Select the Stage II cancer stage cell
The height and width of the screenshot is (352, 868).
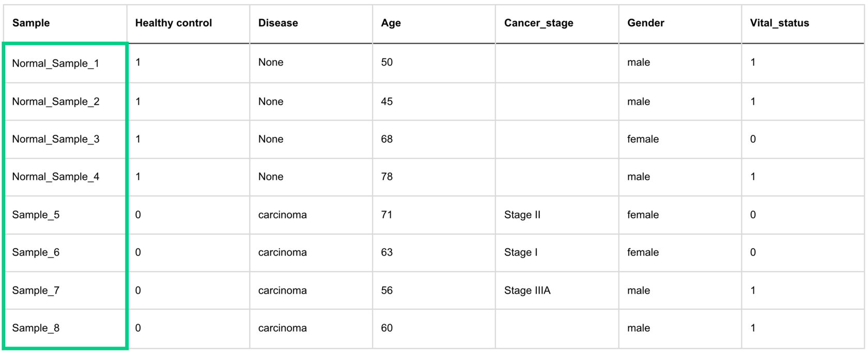tap(522, 215)
